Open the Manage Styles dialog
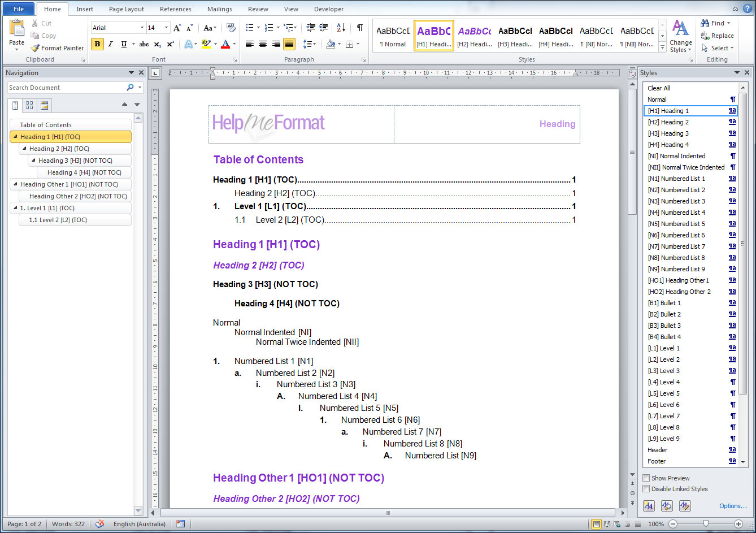Image resolution: width=756 pixels, height=533 pixels. 685,506
